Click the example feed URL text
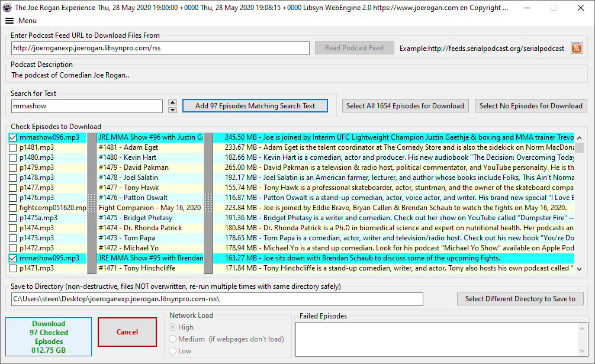595x364 pixels. 482,49
